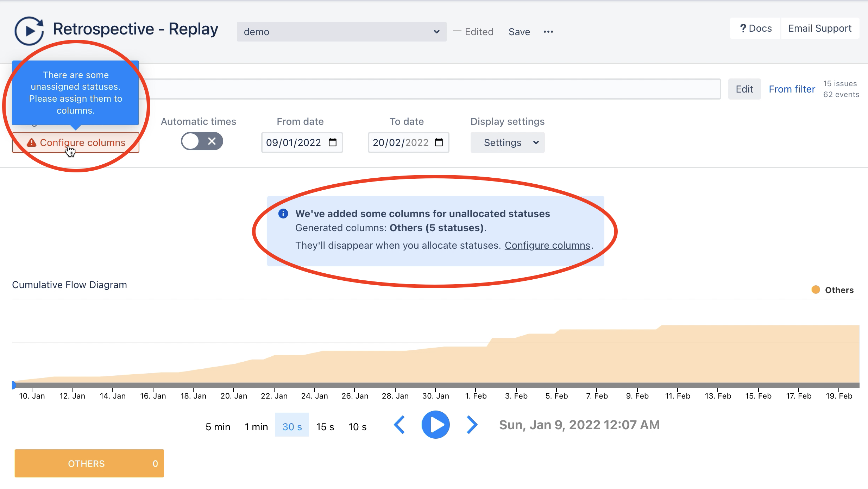Open the three-dots more options menu
This screenshot has width=868, height=489.
point(548,32)
